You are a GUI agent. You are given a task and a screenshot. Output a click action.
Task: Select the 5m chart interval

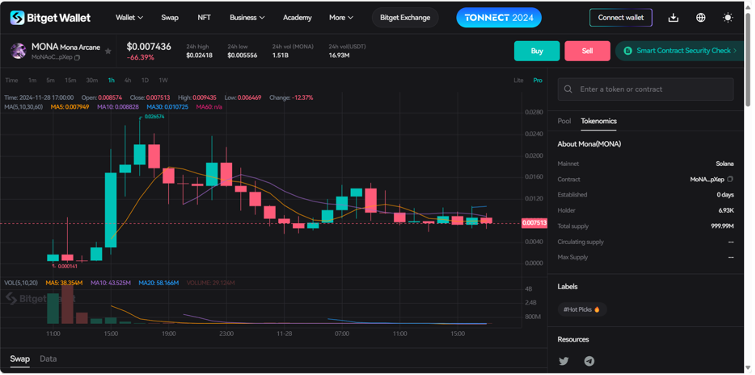[x=51, y=80]
